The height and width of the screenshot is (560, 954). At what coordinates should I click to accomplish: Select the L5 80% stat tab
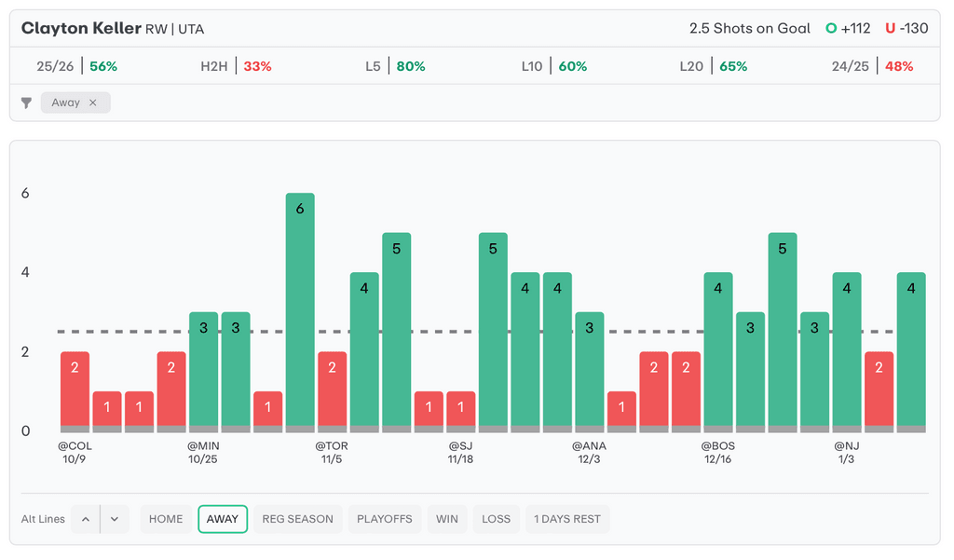[395, 66]
